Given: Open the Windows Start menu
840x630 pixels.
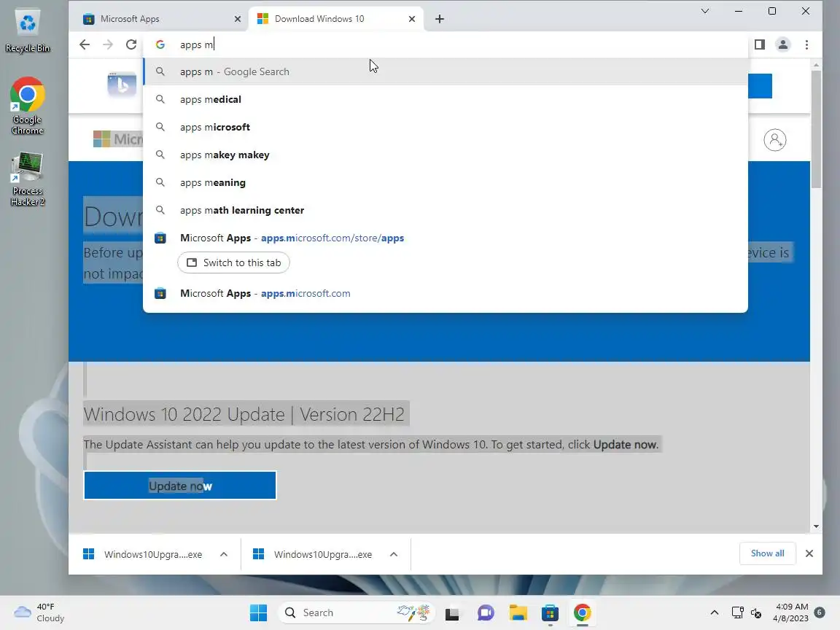Looking at the screenshot, I should click(258, 612).
